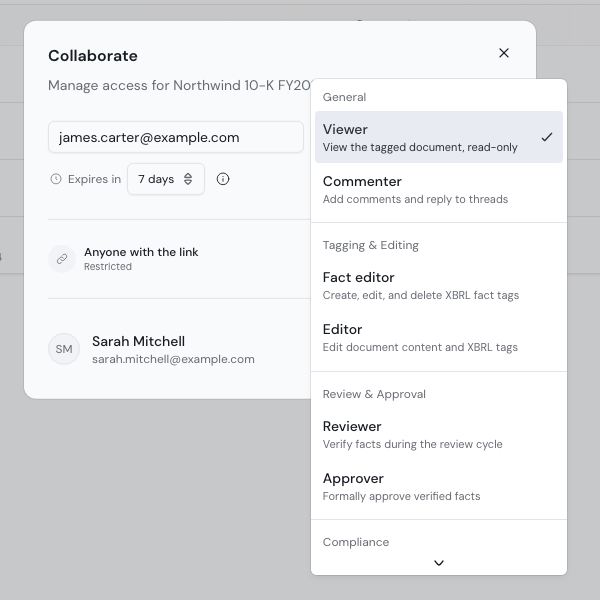Click the Review & Approval section header
Image resolution: width=600 pixels, height=600 pixels.
pyautogui.click(x=374, y=394)
